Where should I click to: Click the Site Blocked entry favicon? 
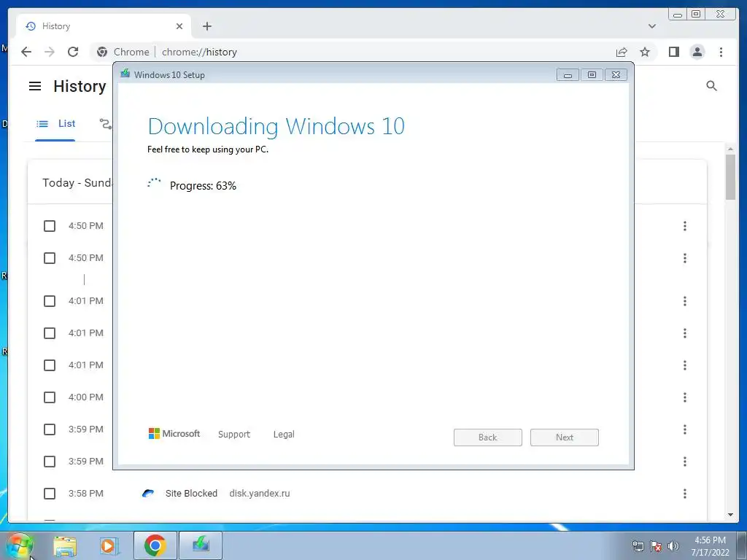[148, 494]
